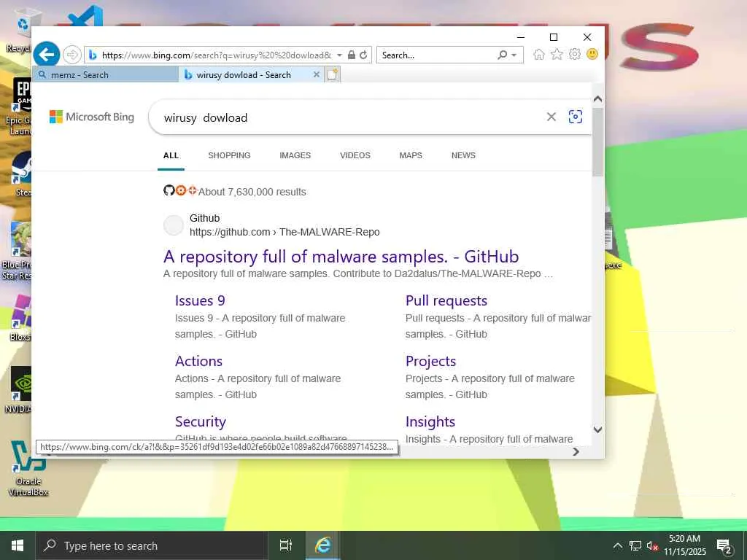Image resolution: width=747 pixels, height=560 pixels.
Task: Select the wirusy dowload - Search tab
Action: pyautogui.click(x=244, y=75)
